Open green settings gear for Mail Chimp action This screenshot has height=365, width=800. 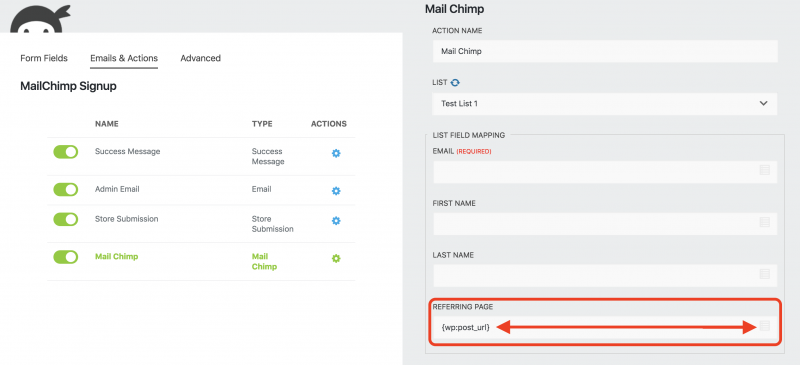click(x=336, y=258)
